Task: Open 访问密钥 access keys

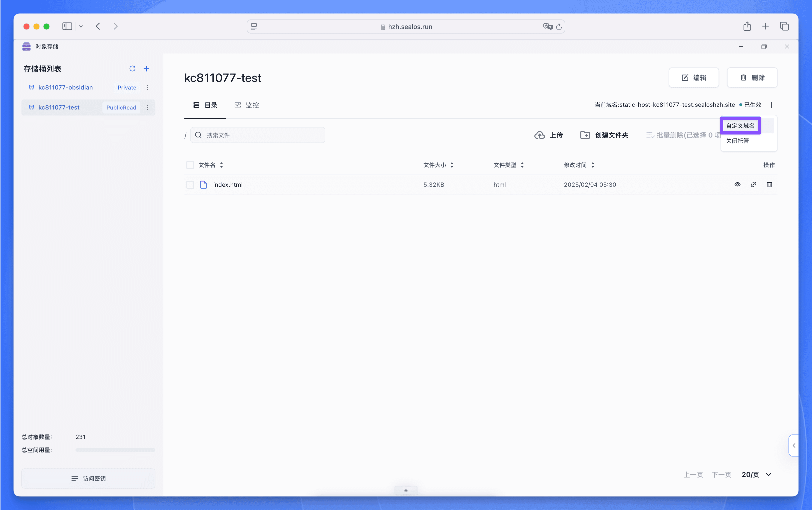Action: pos(88,479)
